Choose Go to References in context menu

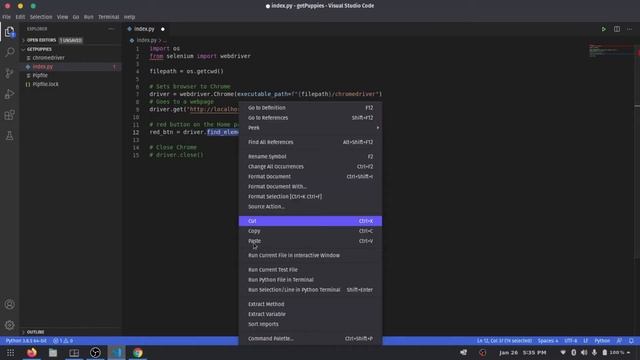tap(310, 118)
